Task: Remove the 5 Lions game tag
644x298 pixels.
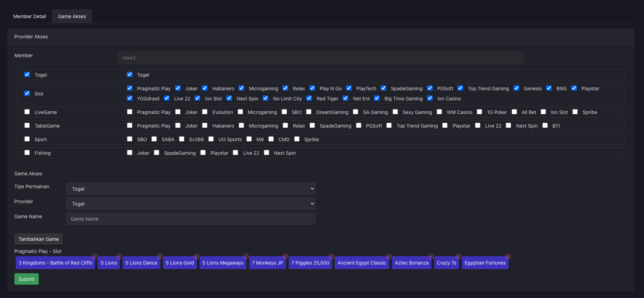Action: [x=119, y=257]
